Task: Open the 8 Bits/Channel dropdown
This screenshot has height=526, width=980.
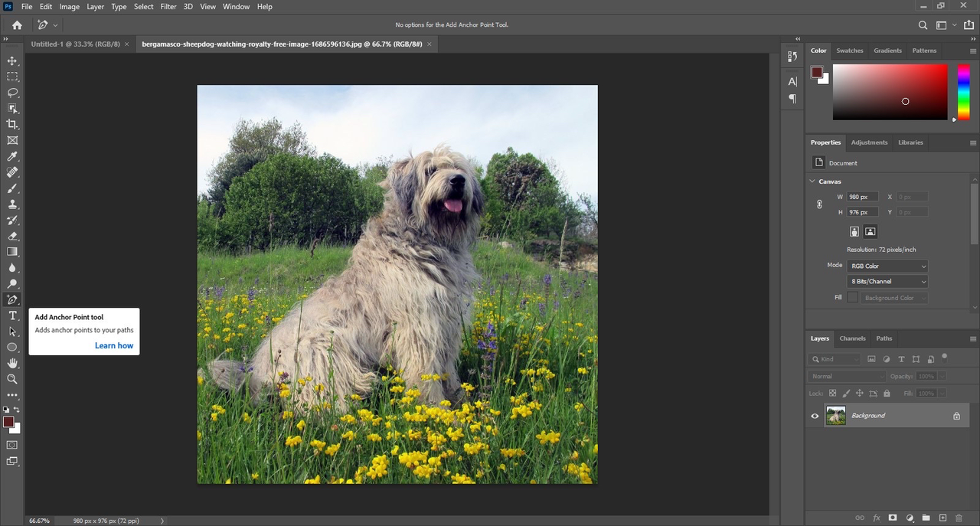Action: coord(887,282)
